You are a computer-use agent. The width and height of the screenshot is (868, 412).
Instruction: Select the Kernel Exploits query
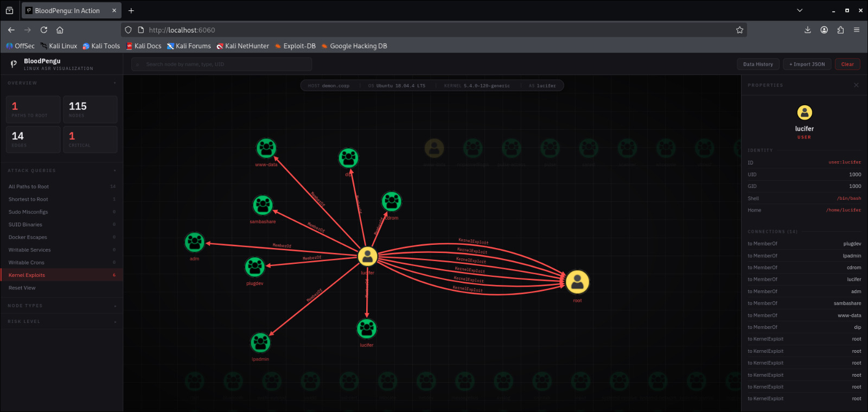27,275
